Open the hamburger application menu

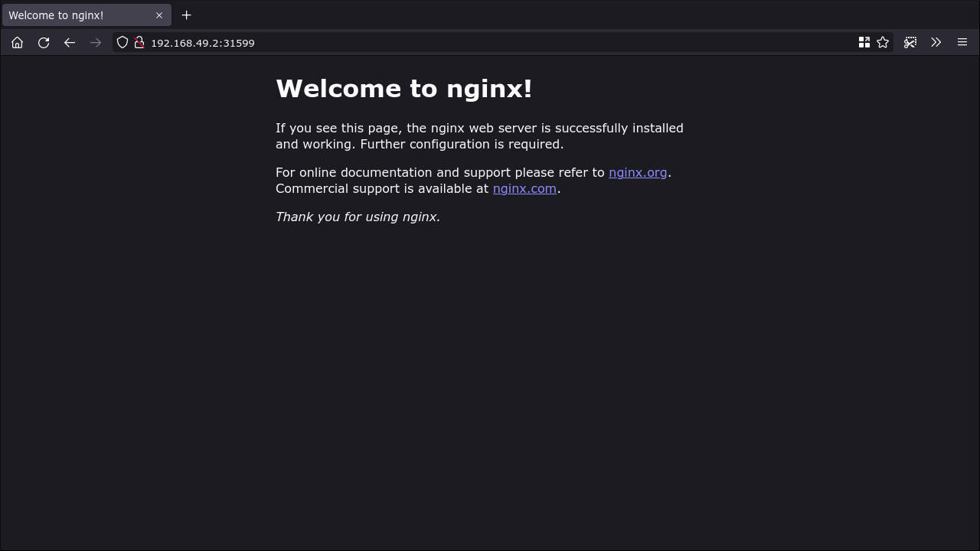pyautogui.click(x=962, y=43)
